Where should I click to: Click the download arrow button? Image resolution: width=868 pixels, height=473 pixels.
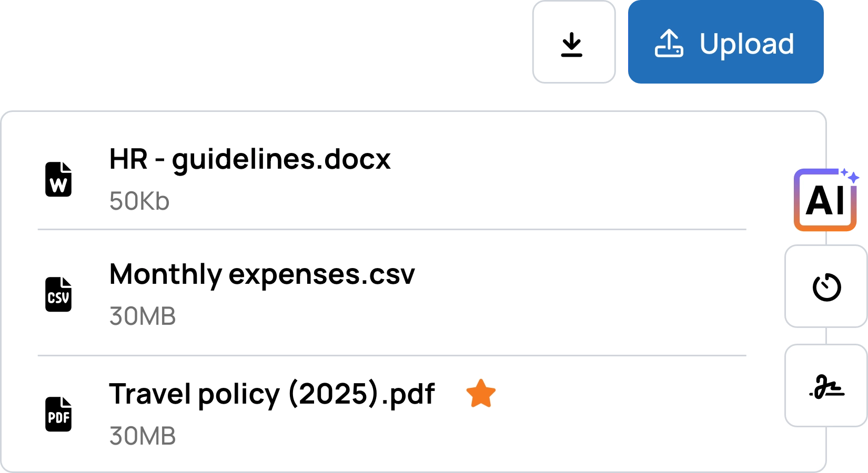(572, 44)
